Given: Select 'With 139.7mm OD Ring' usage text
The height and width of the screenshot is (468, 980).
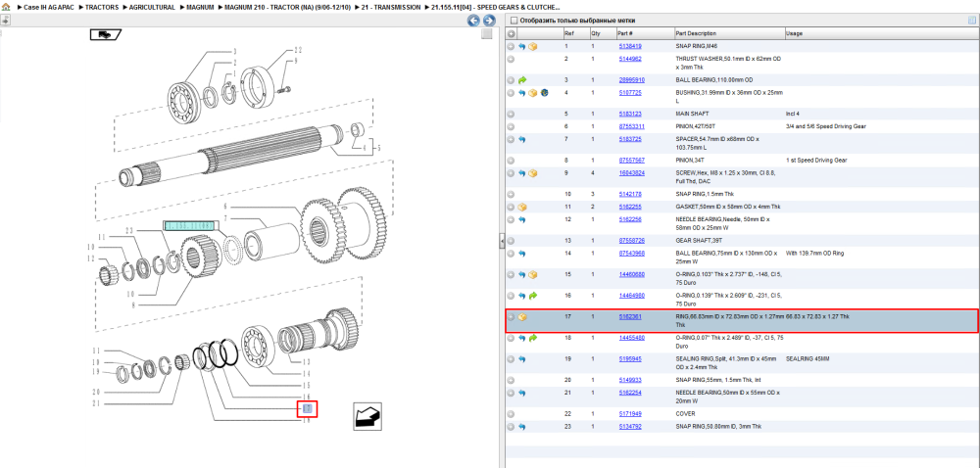Looking at the screenshot, I should click(x=815, y=254).
